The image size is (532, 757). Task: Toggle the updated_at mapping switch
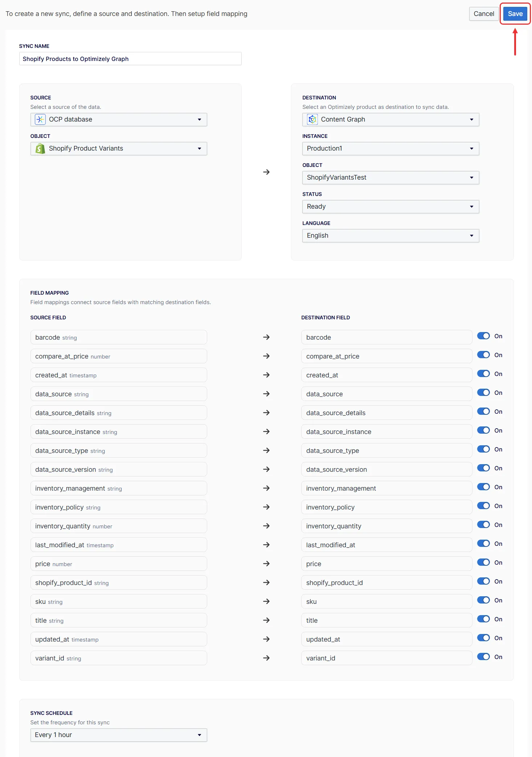click(x=483, y=638)
